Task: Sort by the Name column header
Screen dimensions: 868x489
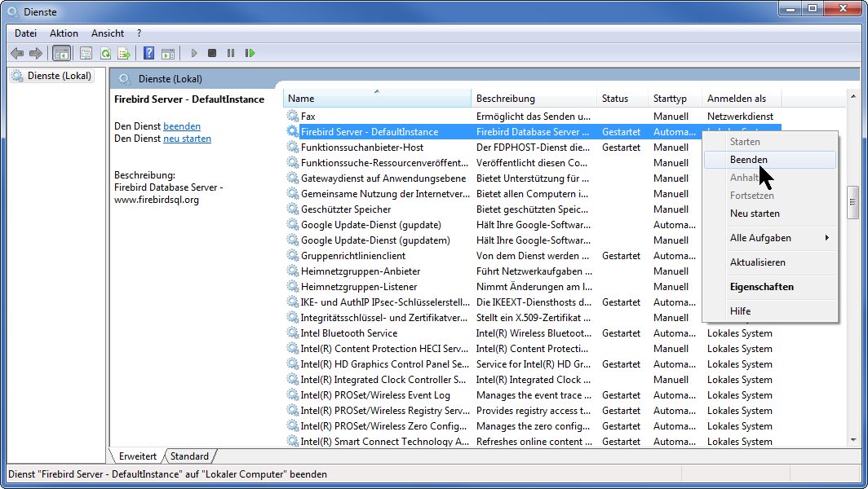Action: tap(377, 99)
